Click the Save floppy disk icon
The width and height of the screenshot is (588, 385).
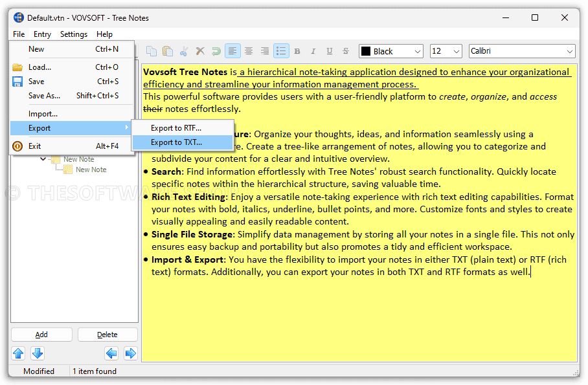pyautogui.click(x=17, y=82)
